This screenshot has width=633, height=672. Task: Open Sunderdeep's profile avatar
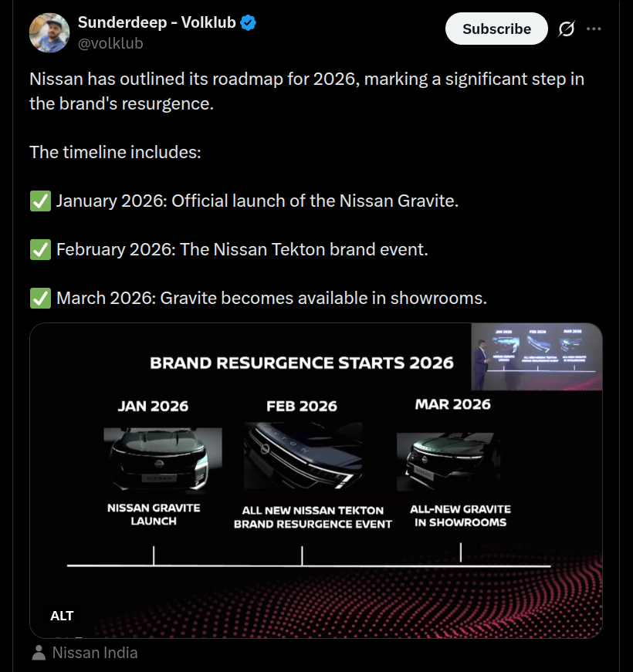[49, 33]
